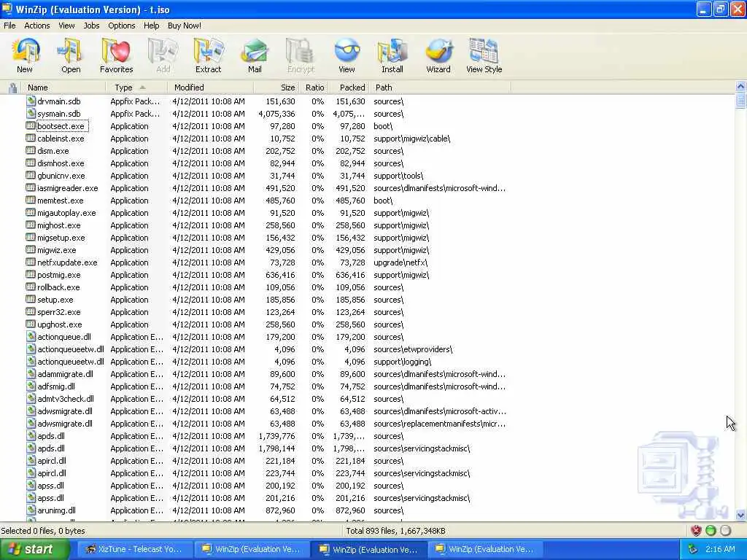Switch to XizTune taskbar window

point(134,549)
